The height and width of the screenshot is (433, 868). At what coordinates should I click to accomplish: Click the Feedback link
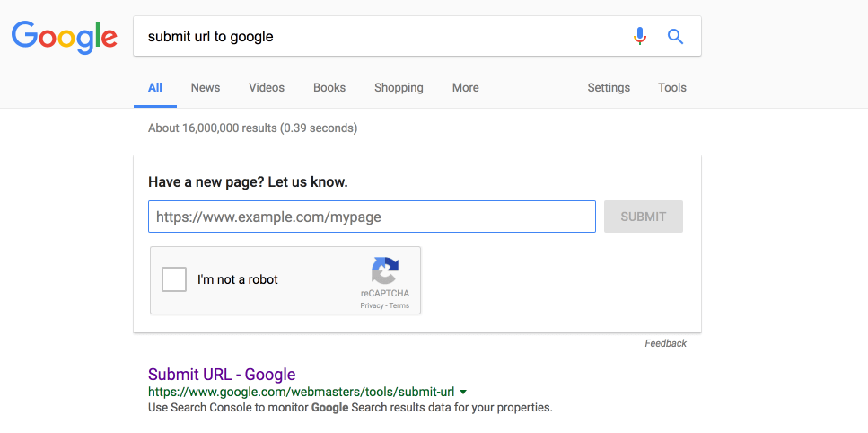pyautogui.click(x=665, y=343)
